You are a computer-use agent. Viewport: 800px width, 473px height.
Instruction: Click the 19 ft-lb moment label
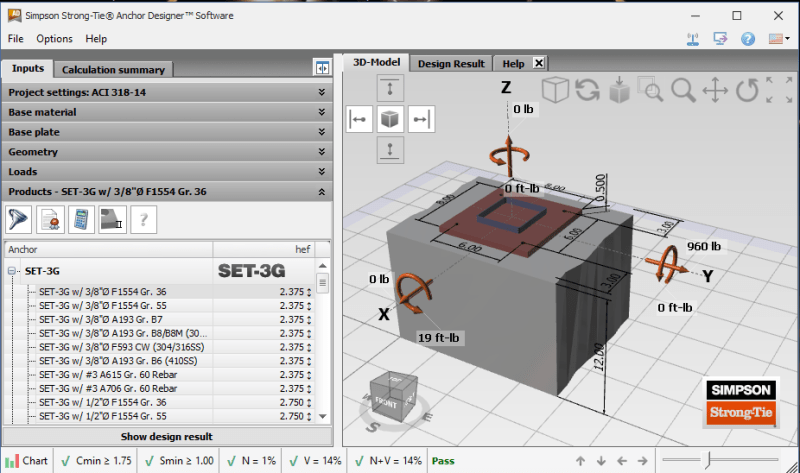438,338
